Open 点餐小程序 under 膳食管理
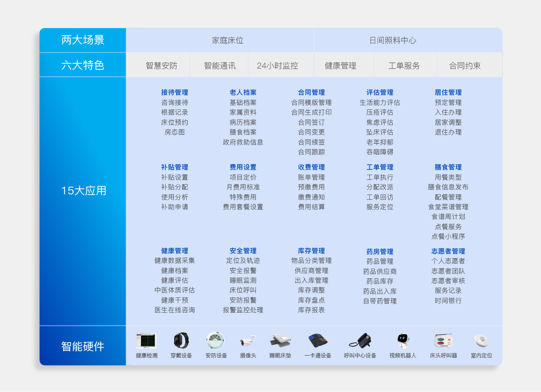Image resolution: width=541 pixels, height=392 pixels. click(448, 237)
